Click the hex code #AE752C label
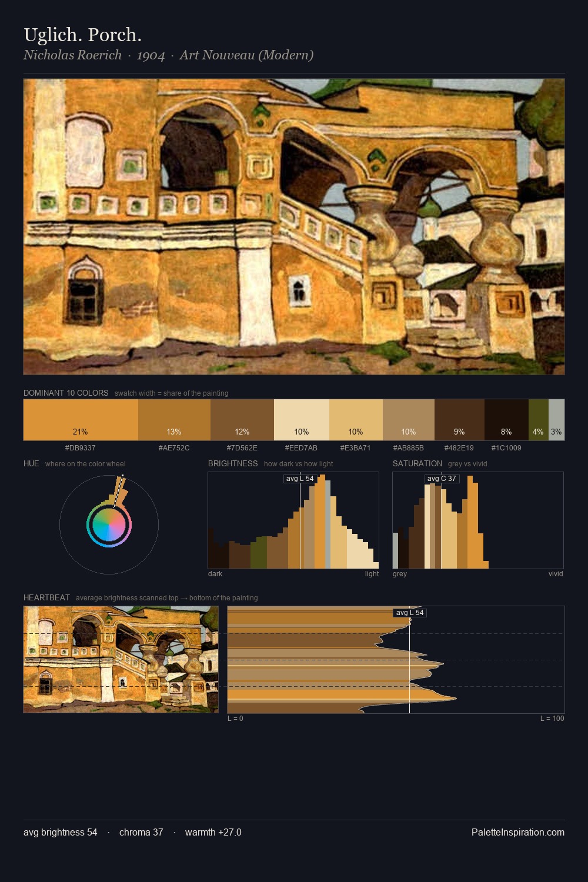This screenshot has height=882, width=588. pos(174,447)
